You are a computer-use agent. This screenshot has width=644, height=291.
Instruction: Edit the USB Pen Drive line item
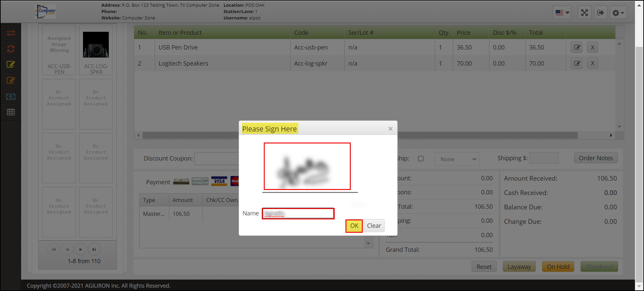(577, 47)
